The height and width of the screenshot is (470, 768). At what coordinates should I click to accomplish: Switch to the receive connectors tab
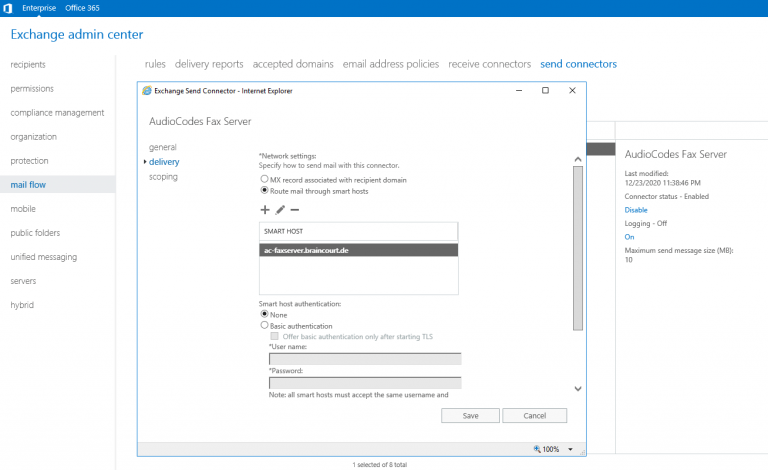[x=489, y=64]
